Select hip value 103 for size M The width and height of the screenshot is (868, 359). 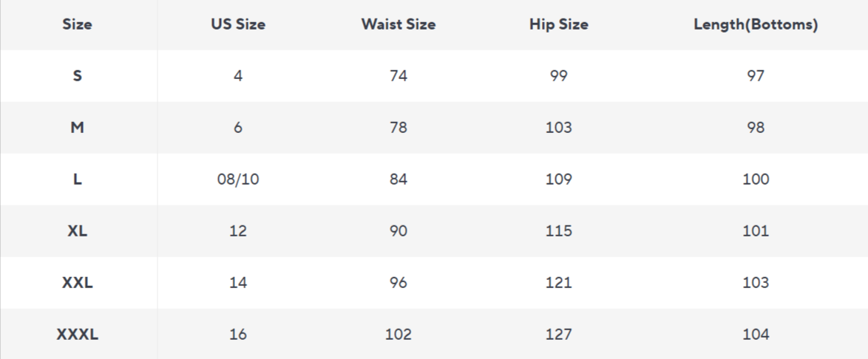[558, 127]
